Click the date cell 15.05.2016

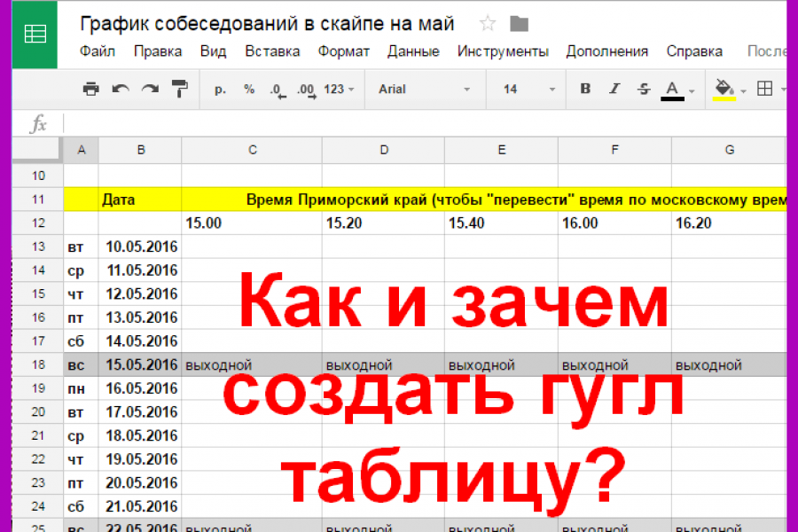click(x=140, y=364)
